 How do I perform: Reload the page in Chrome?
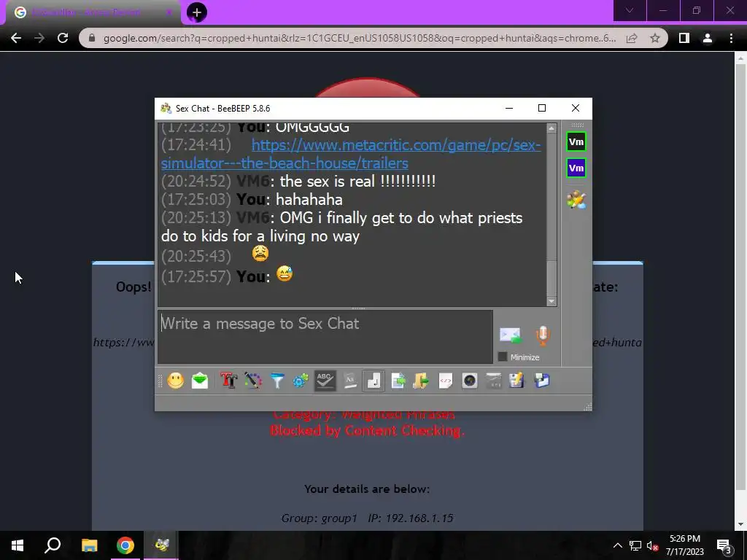point(63,38)
